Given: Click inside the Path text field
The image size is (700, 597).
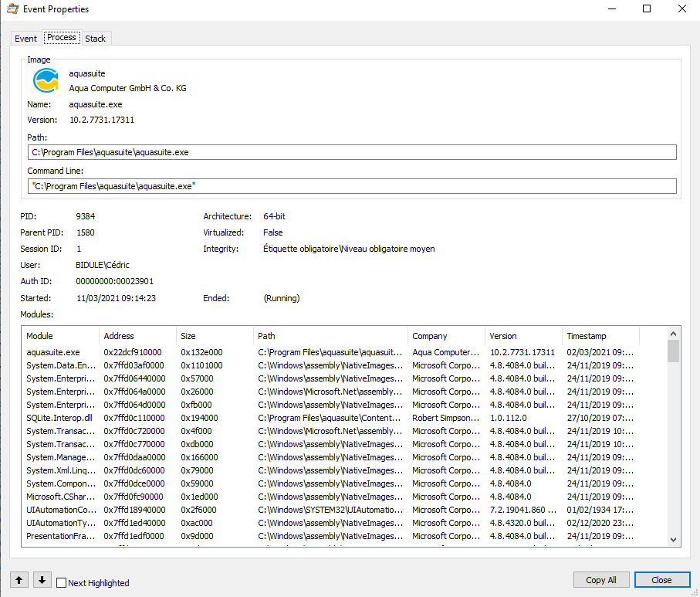Looking at the screenshot, I should tap(351, 152).
